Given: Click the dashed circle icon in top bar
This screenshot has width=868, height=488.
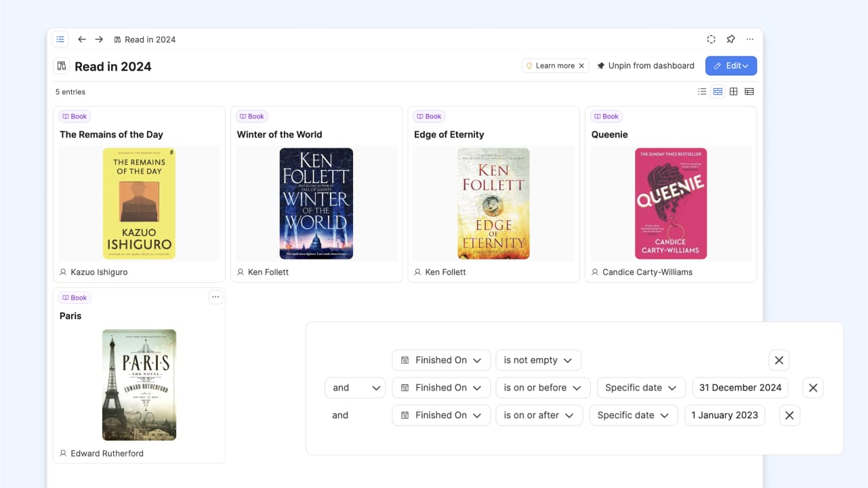Looking at the screenshot, I should [x=711, y=39].
